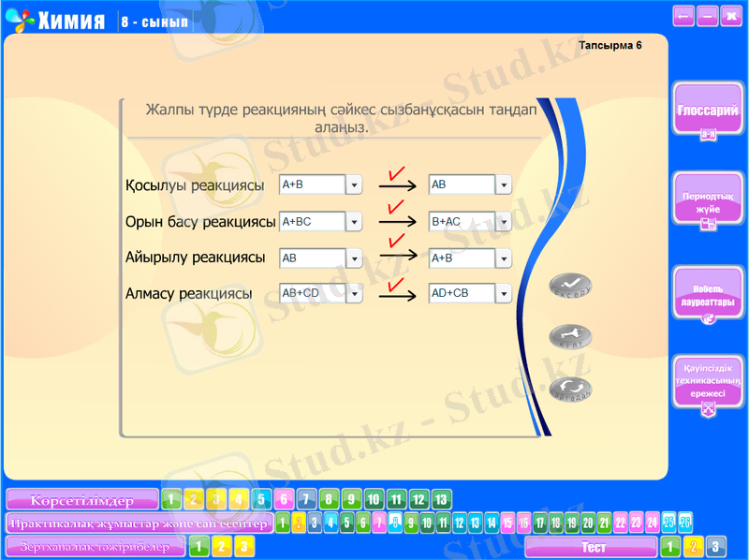
Task: Select the Зертханалық тәжірибелер section label
Action: (x=95, y=546)
